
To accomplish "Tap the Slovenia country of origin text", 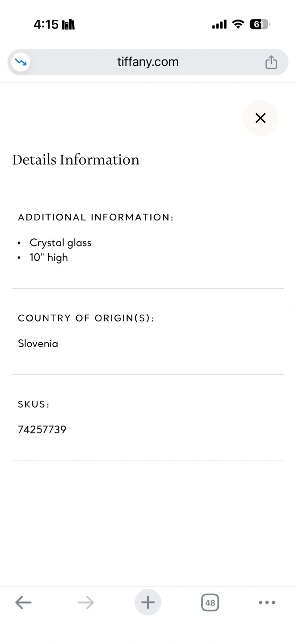I will 38,343.
